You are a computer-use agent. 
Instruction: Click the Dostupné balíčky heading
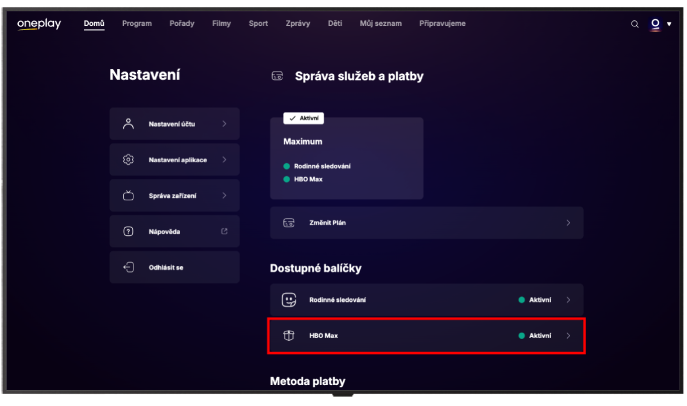315,268
